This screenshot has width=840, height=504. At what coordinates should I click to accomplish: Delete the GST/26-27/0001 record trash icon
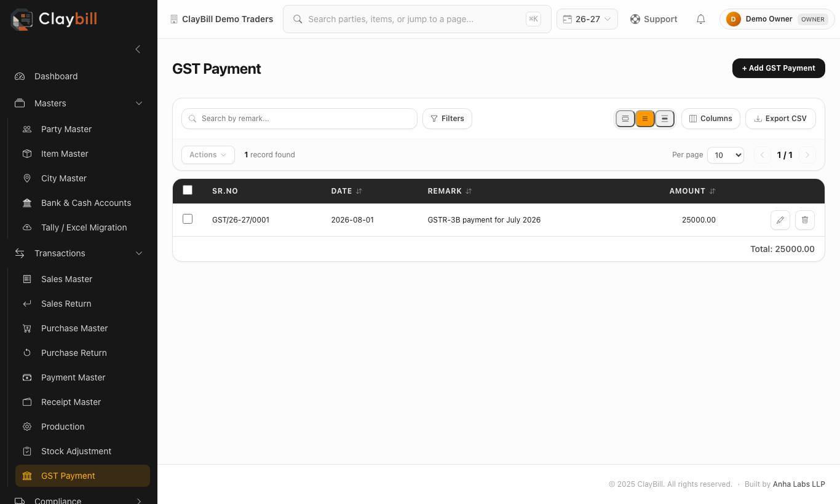click(x=805, y=220)
